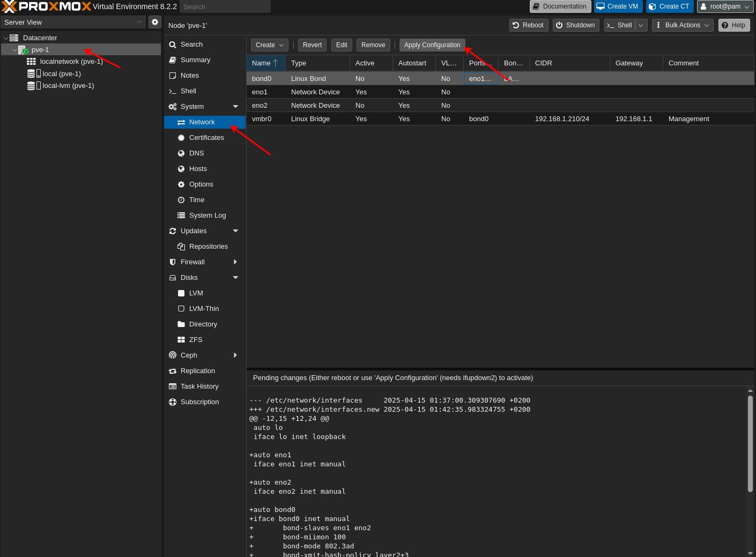
Task: Click the Subscription lifebuoy icon
Action: (173, 402)
